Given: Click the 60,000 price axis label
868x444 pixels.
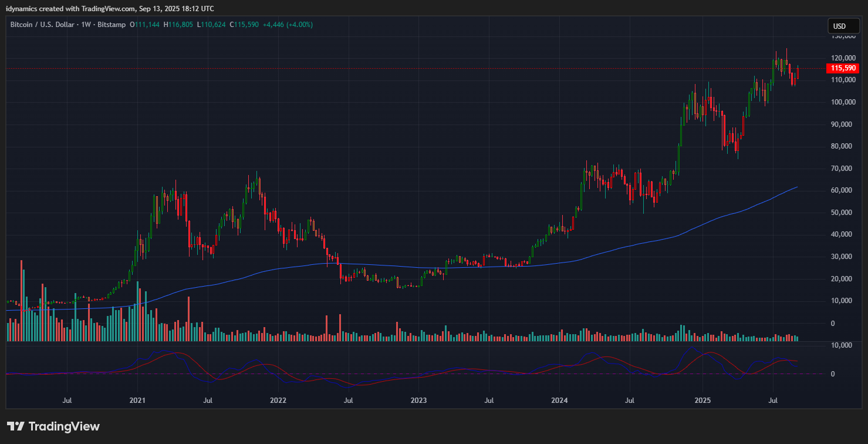Looking at the screenshot, I should click(845, 190).
